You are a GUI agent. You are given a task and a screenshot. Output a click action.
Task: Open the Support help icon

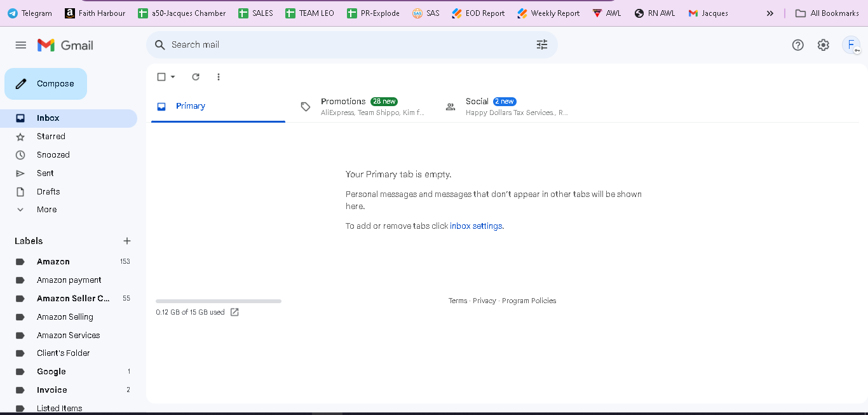coord(798,44)
